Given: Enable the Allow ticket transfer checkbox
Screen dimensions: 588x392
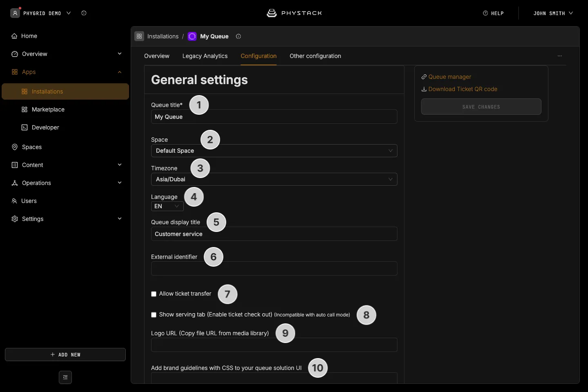Looking at the screenshot, I should click(x=154, y=294).
